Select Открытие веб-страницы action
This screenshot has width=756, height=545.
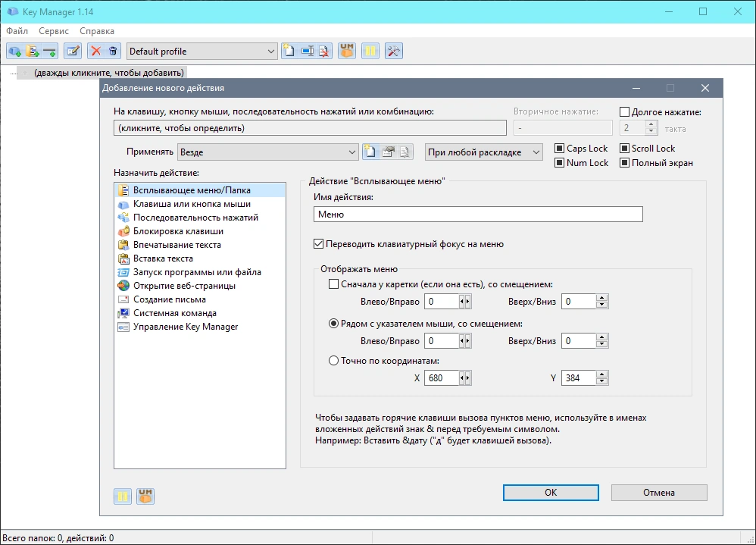click(x=200, y=286)
